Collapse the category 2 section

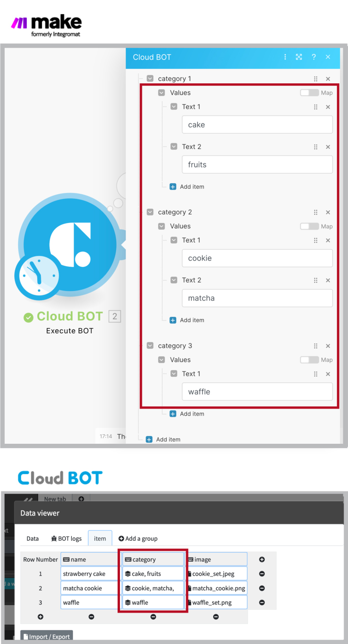(150, 213)
